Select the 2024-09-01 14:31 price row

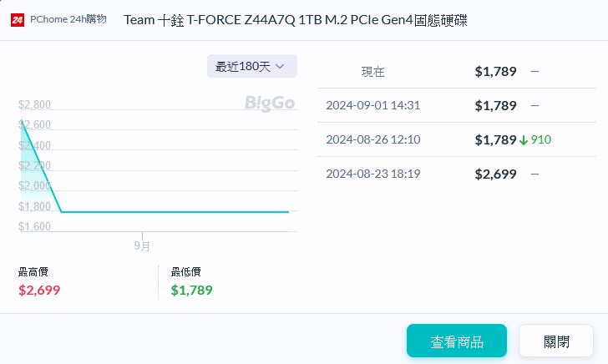pos(456,105)
